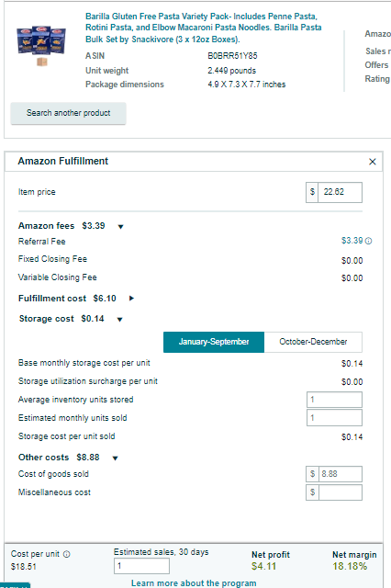This screenshot has height=588, width=391.
Task: Collapse the Other costs section
Action: tap(116, 458)
